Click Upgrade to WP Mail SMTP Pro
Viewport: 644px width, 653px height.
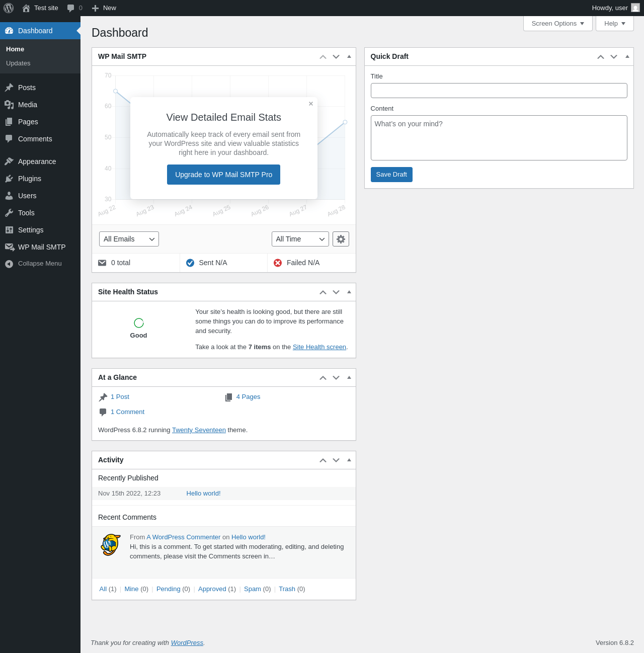[223, 175]
